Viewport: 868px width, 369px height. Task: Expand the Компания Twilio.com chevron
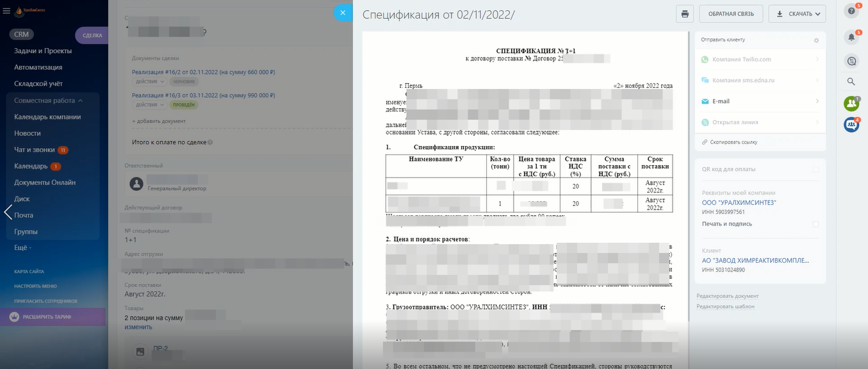point(818,60)
